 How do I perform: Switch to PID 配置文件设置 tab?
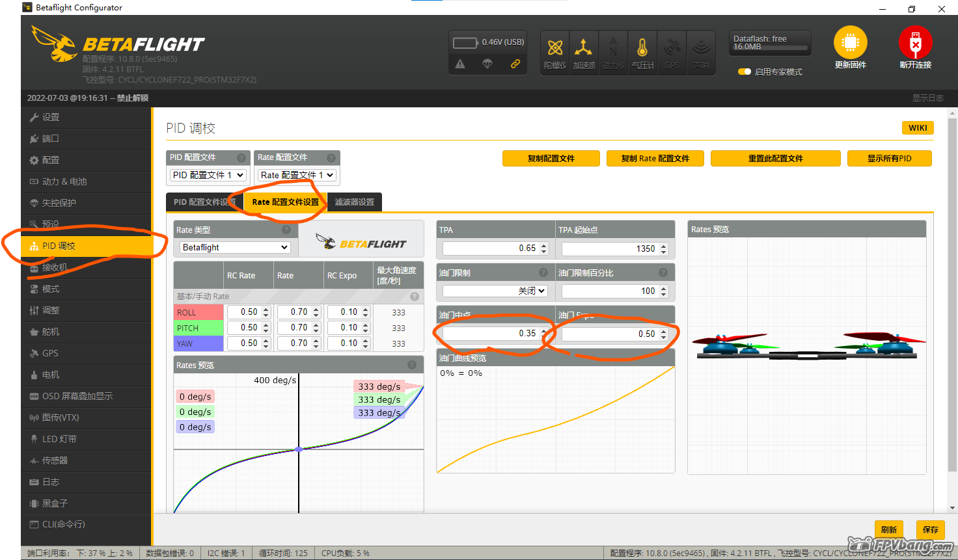(x=205, y=202)
